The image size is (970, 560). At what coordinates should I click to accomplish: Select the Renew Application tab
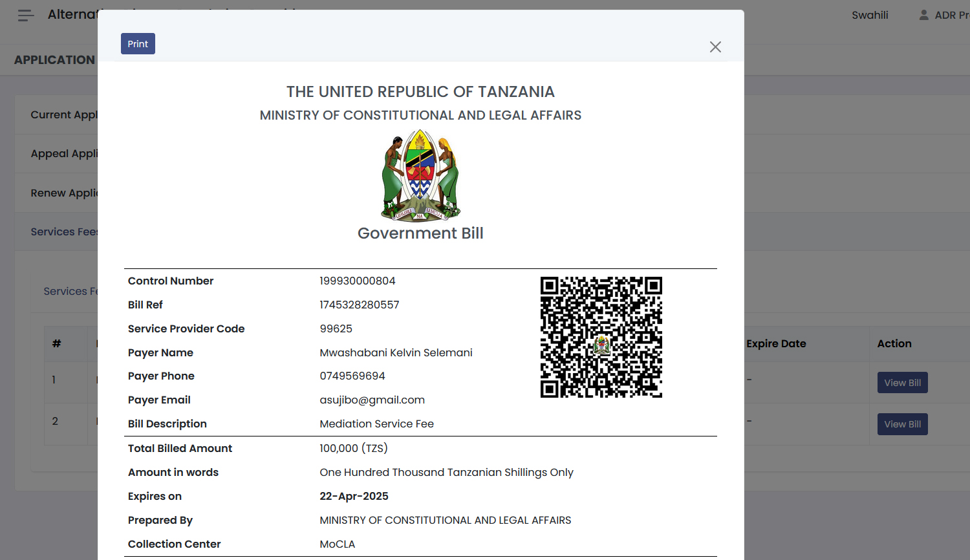coord(63,193)
